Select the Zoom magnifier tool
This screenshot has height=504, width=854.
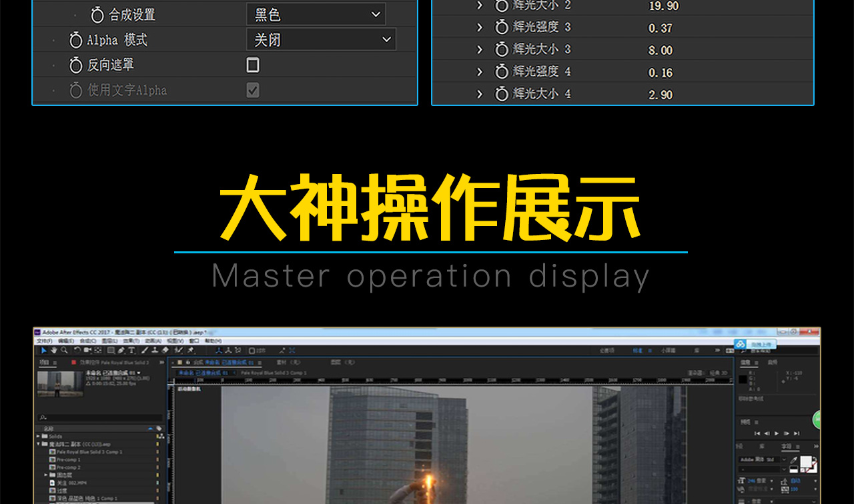pos(64,350)
